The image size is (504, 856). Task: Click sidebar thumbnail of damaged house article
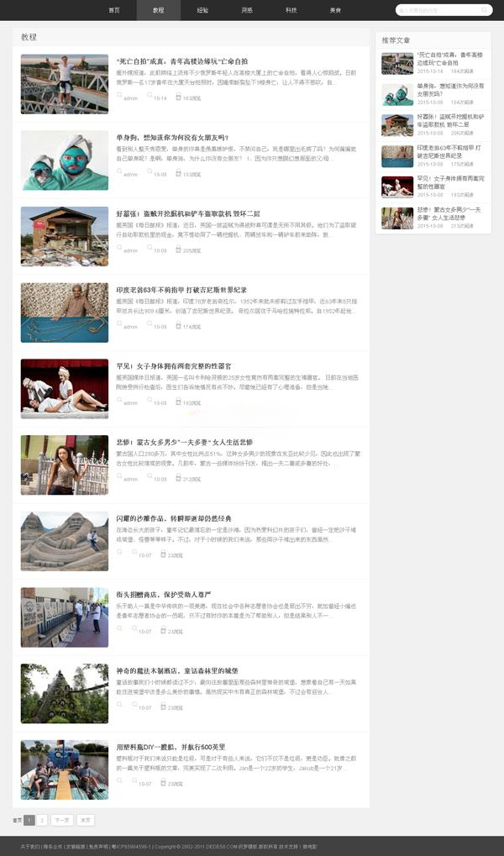(x=397, y=125)
